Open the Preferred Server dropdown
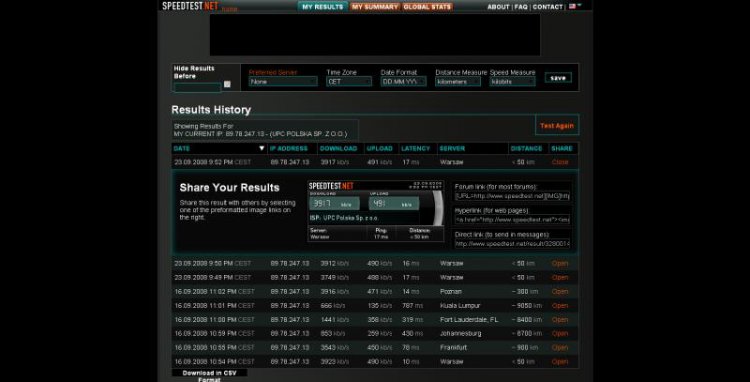This screenshot has height=382, width=750. point(283,82)
